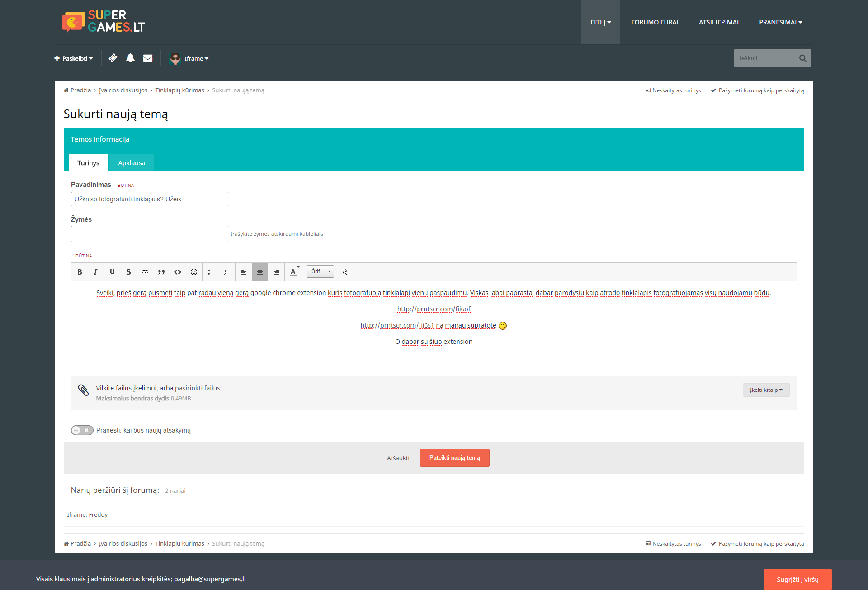Preview the post with the preview icon

point(344,272)
